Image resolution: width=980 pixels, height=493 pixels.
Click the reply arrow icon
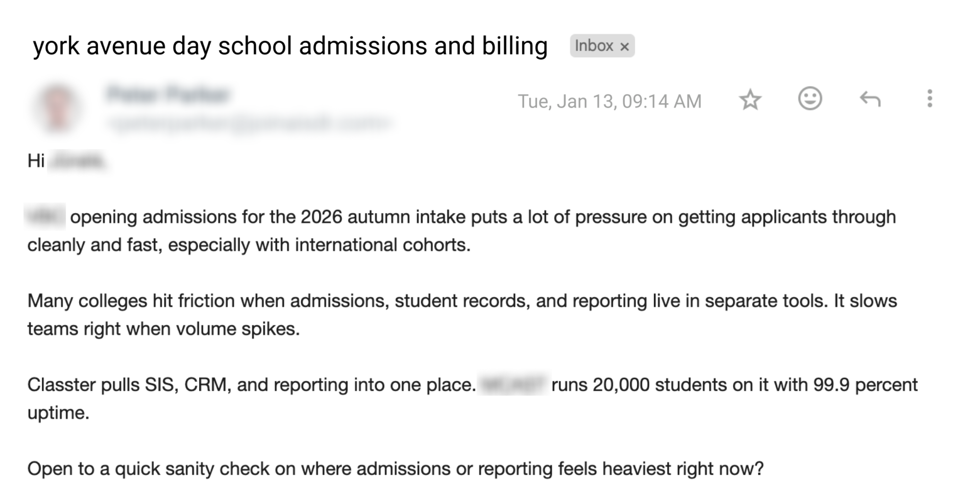[870, 99]
